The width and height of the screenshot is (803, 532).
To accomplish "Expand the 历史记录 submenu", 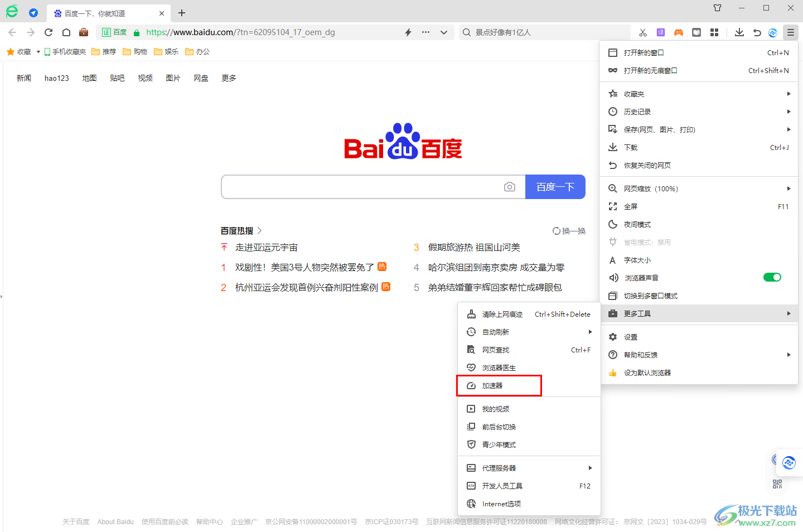I will point(699,112).
